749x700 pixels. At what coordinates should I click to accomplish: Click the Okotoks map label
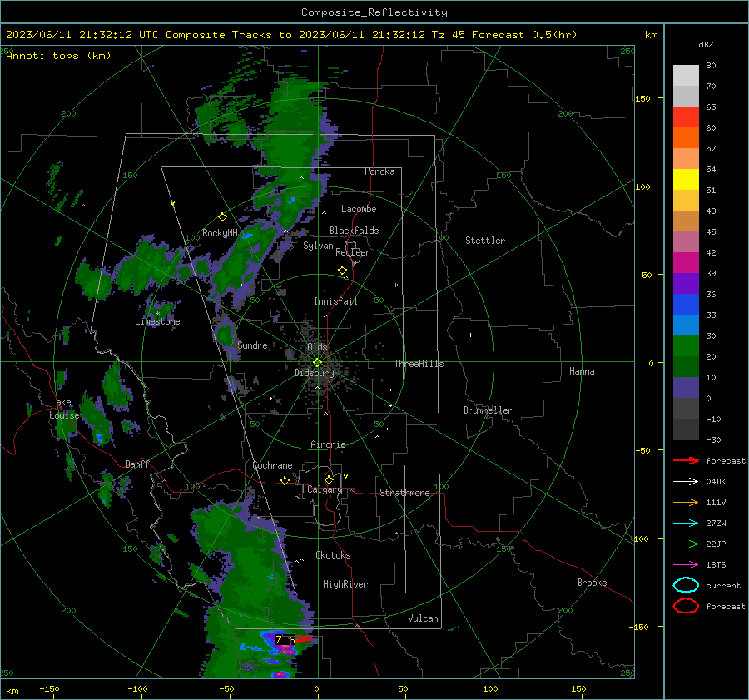[333, 555]
